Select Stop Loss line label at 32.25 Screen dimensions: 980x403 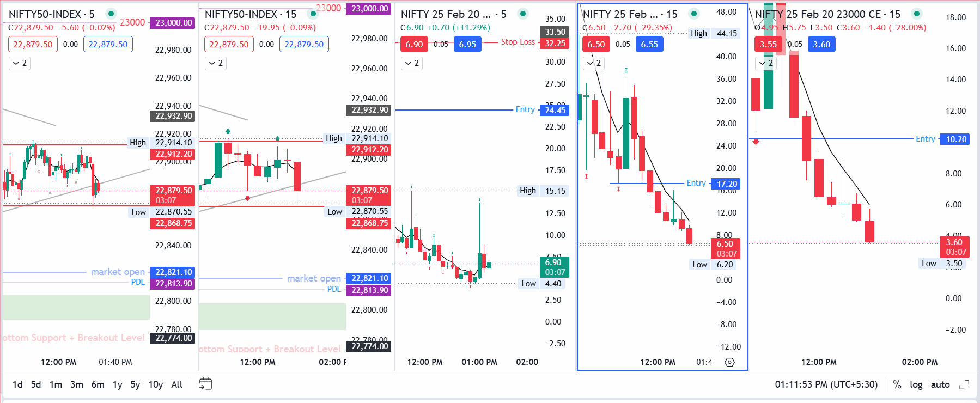[518, 42]
